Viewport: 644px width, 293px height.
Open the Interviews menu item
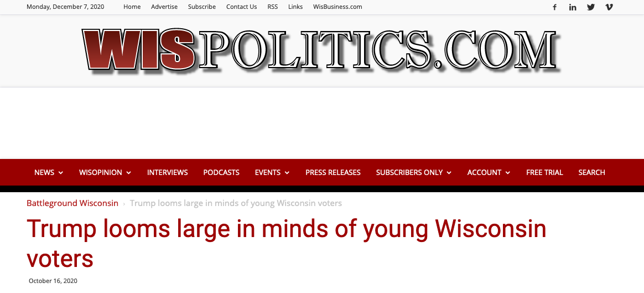point(168,172)
